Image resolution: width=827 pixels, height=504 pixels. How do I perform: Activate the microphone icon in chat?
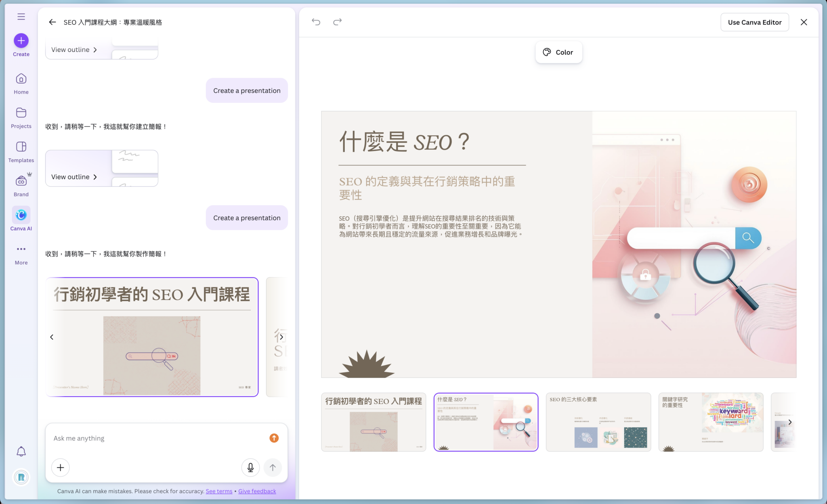pyautogui.click(x=250, y=467)
